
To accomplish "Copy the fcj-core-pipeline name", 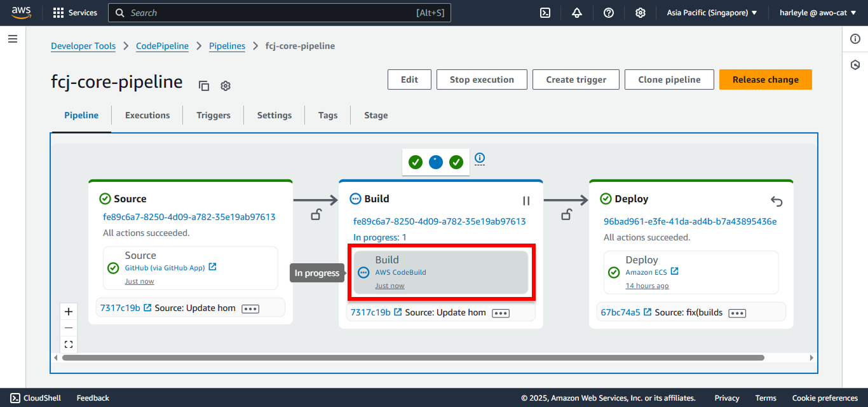I will [204, 85].
